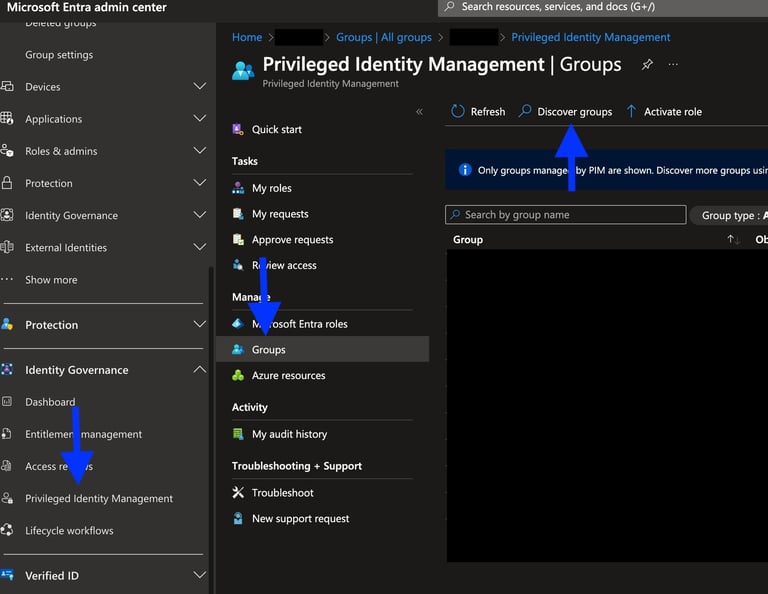Click the Activate role arrow icon

[x=631, y=112]
